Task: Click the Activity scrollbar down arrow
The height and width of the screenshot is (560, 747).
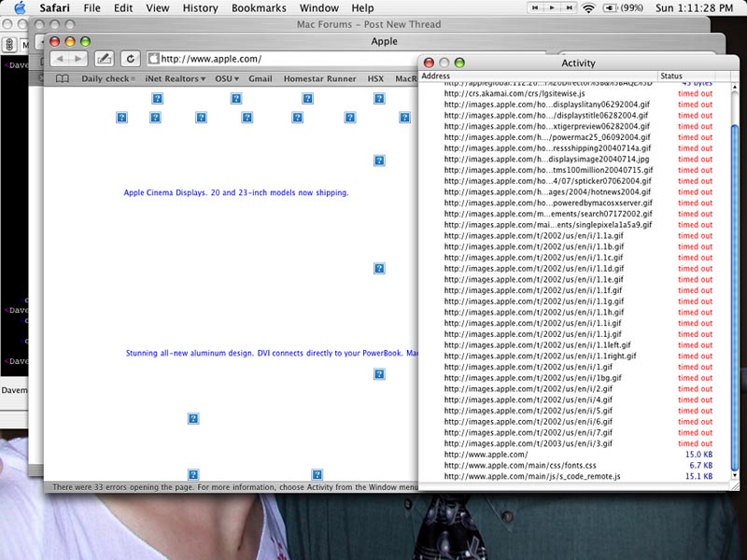Action: pos(735,475)
